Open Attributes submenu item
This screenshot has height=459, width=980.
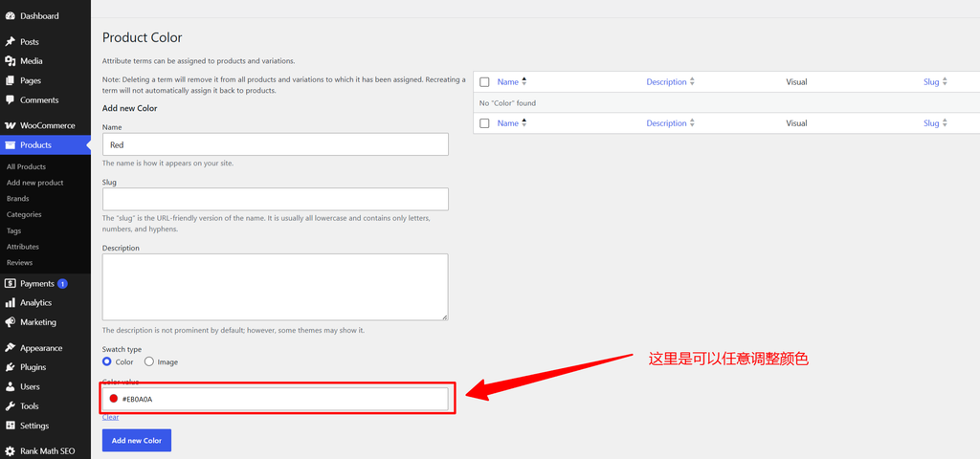pyautogui.click(x=23, y=247)
